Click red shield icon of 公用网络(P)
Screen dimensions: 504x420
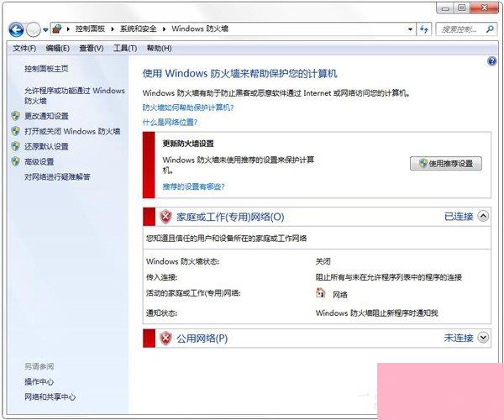[165, 338]
